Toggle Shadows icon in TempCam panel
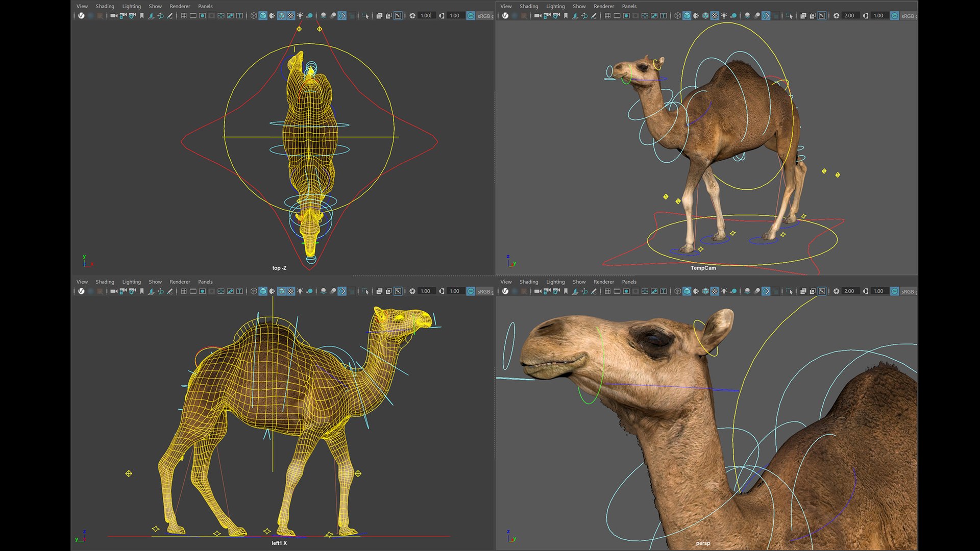Image resolution: width=980 pixels, height=551 pixels. [733, 16]
